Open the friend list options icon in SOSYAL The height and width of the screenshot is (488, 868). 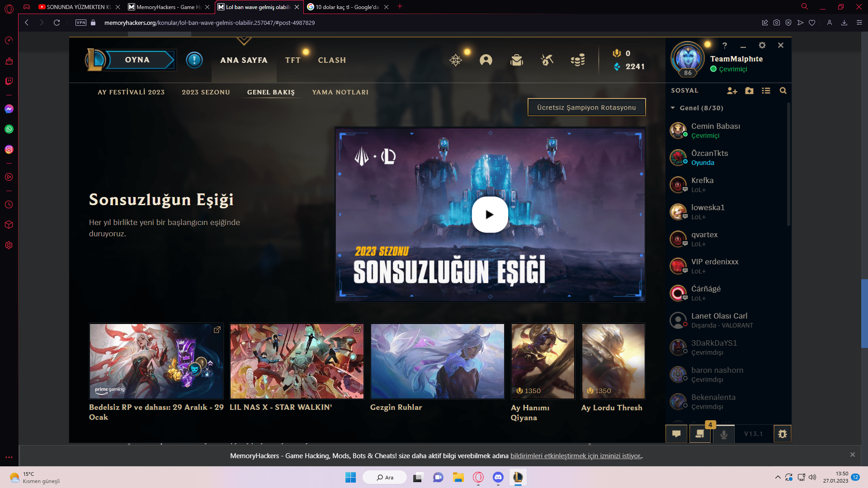coord(766,91)
